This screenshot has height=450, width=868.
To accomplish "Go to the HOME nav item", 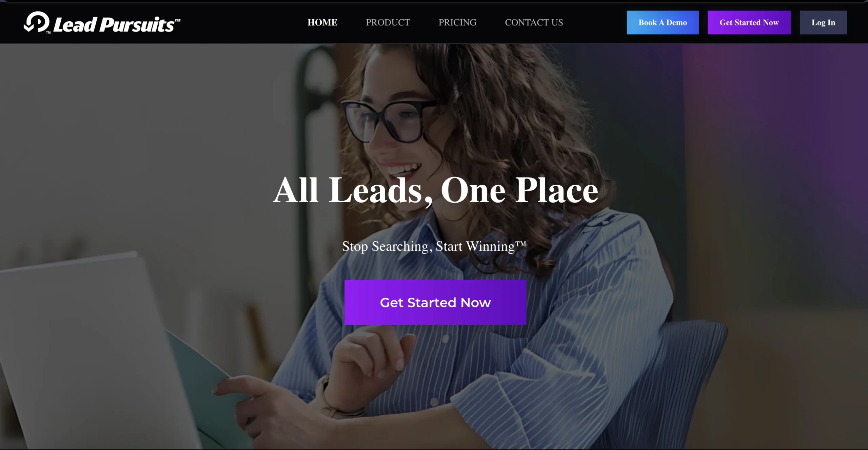I will [322, 22].
